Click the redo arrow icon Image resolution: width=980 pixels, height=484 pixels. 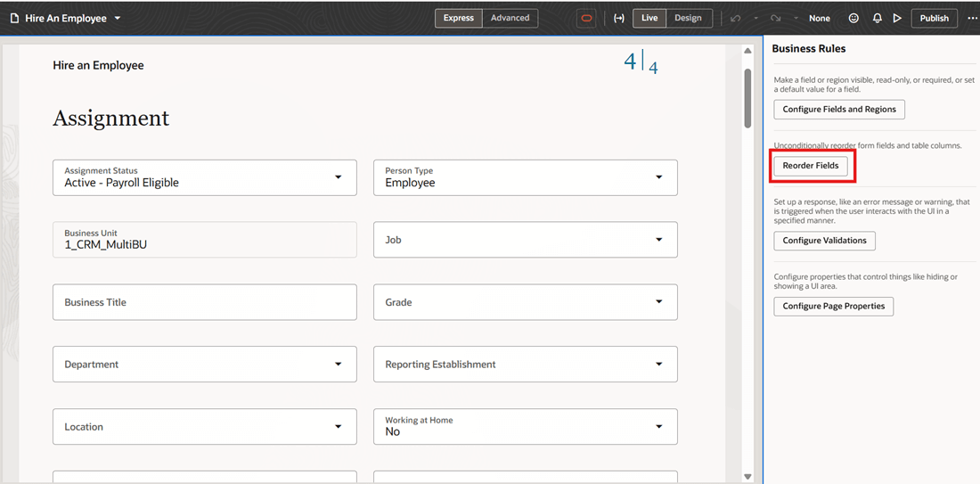click(776, 18)
